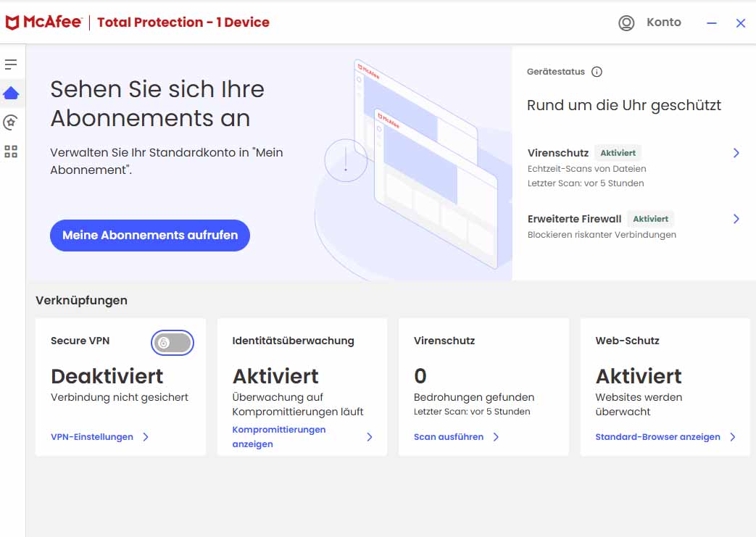This screenshot has width=756, height=537.
Task: Click the Verknüpfungen section heading
Action: point(81,300)
